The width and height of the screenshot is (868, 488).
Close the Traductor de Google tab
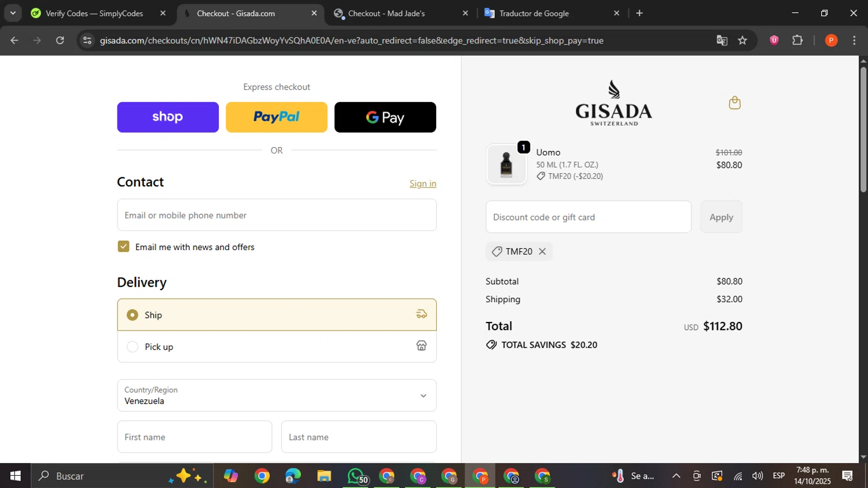click(616, 13)
